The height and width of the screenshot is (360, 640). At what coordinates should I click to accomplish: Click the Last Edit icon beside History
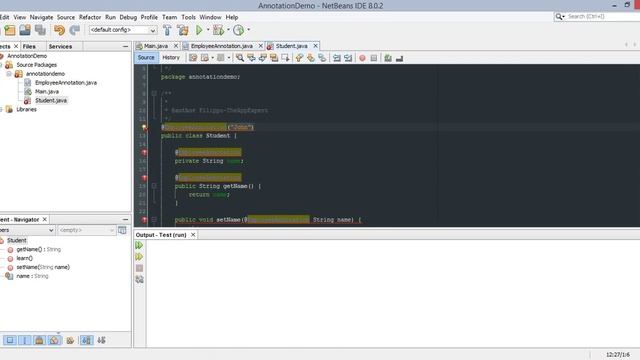pyautogui.click(x=193, y=58)
